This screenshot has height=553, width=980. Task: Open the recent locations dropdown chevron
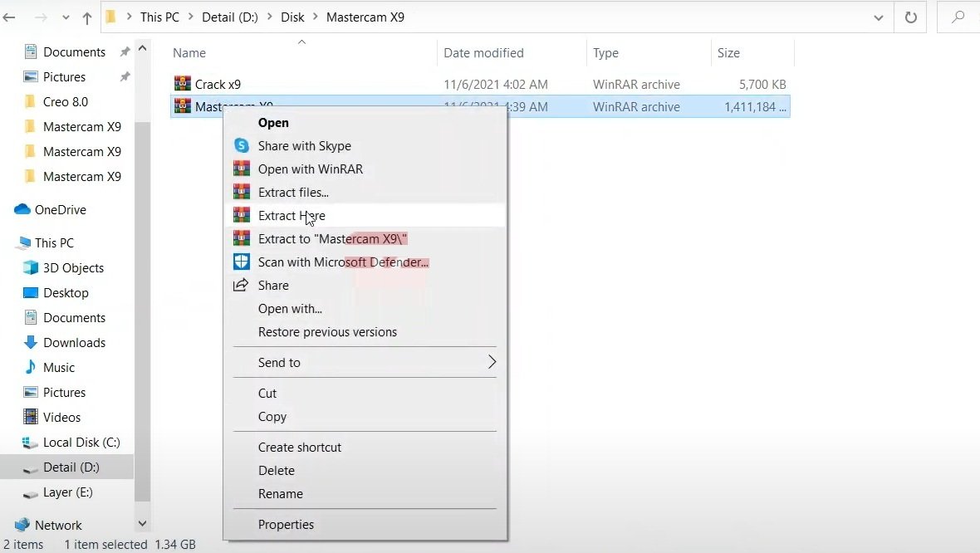66,17
